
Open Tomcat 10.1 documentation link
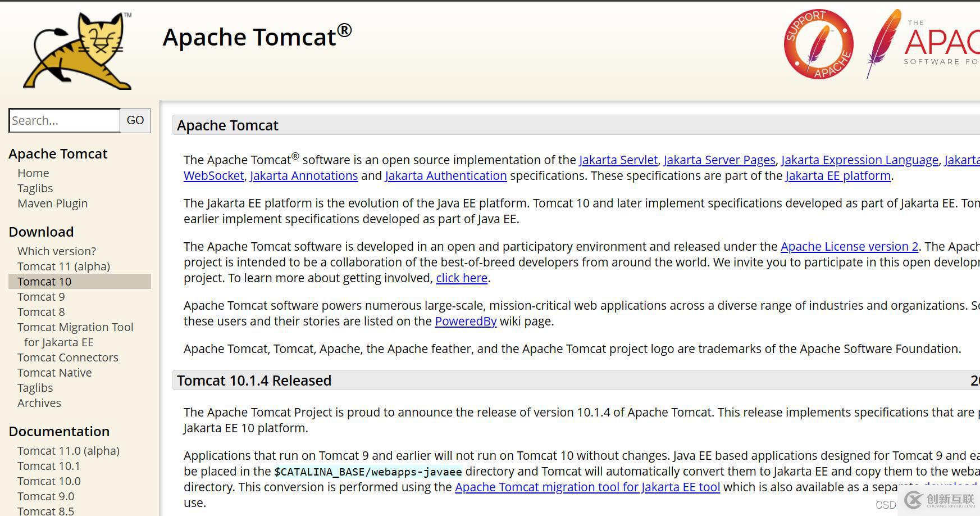pyautogui.click(x=49, y=466)
